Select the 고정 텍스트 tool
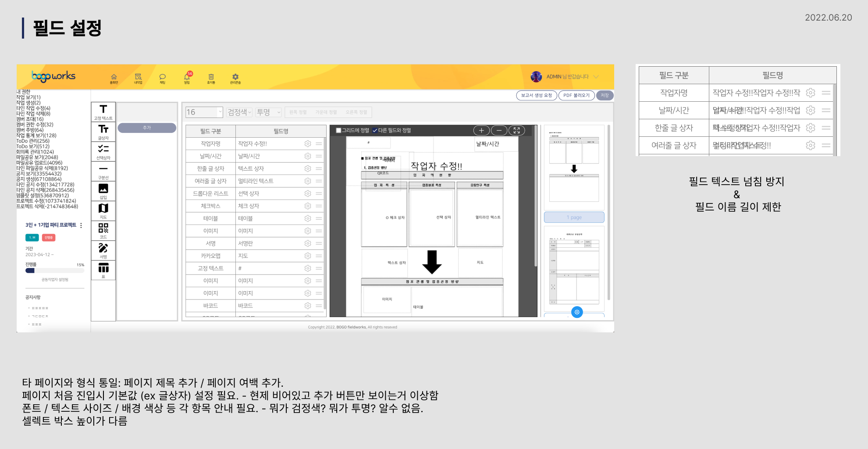 coord(103,112)
